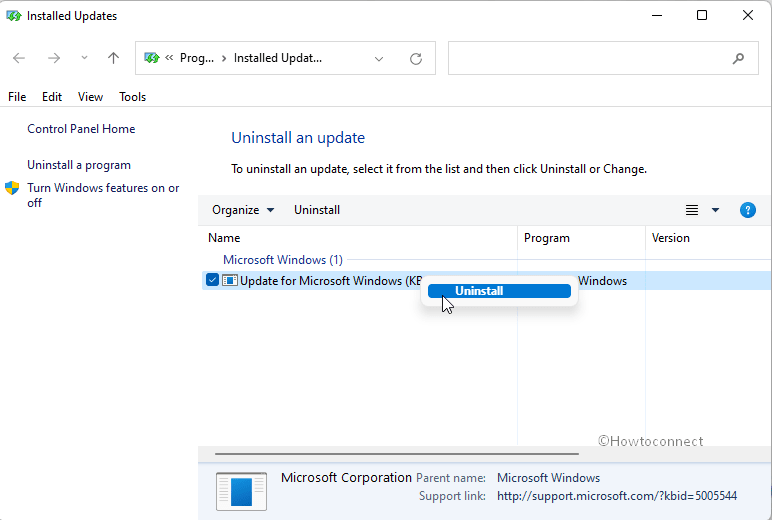
Task: Open help with blue question icon
Action: point(747,210)
